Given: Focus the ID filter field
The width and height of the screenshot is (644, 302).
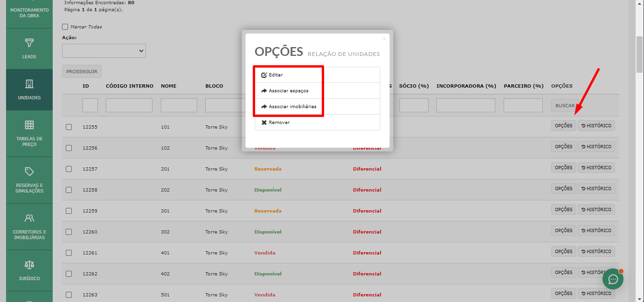Looking at the screenshot, I should pos(90,105).
